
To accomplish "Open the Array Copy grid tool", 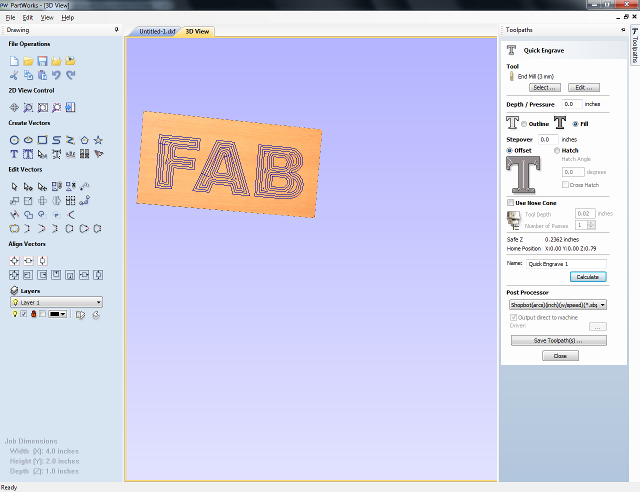I will (70, 200).
